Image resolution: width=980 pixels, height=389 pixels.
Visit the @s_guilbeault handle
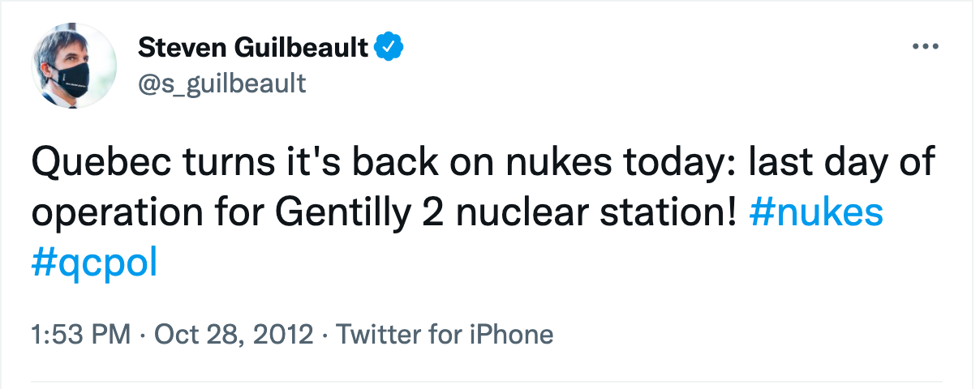(x=221, y=82)
